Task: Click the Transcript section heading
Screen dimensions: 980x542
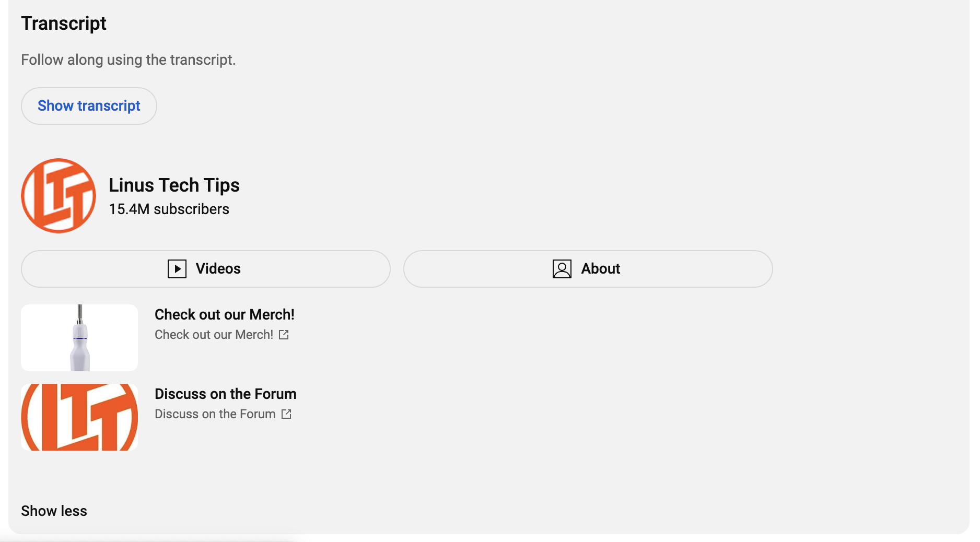Action: pyautogui.click(x=63, y=23)
